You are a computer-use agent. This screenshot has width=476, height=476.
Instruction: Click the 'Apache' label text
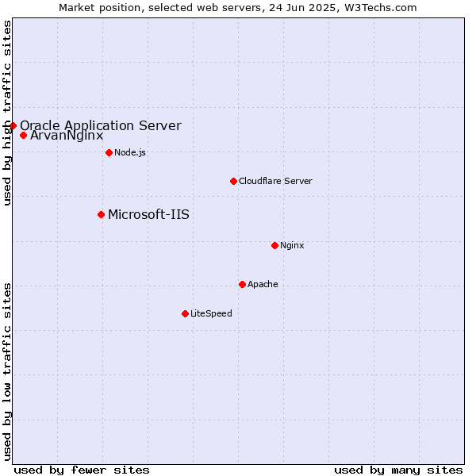pyautogui.click(x=263, y=285)
